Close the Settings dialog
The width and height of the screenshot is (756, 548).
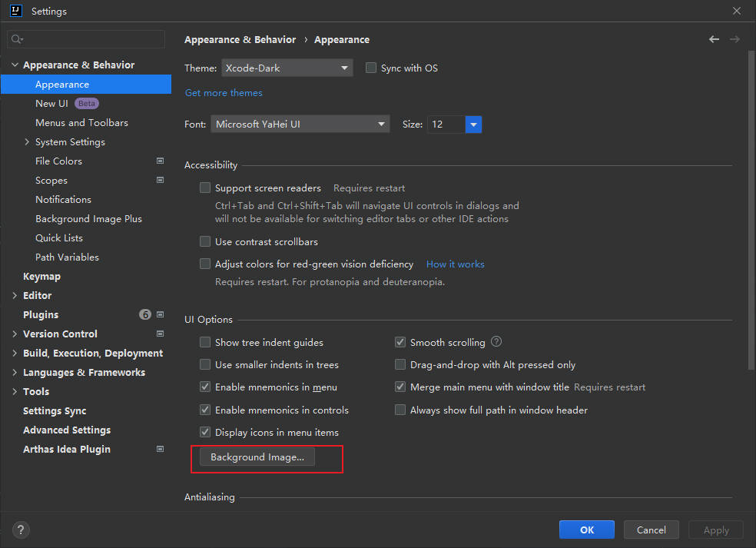pyautogui.click(x=737, y=11)
